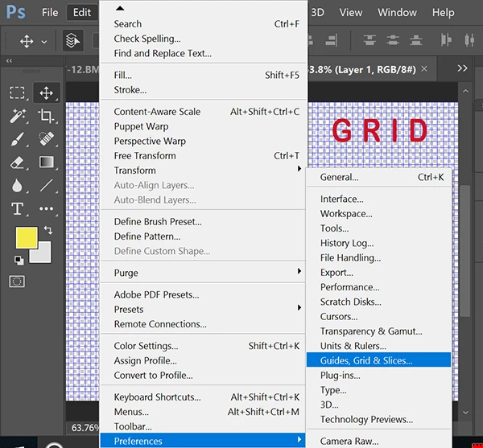Toggle Quick Mask mode

(17, 282)
